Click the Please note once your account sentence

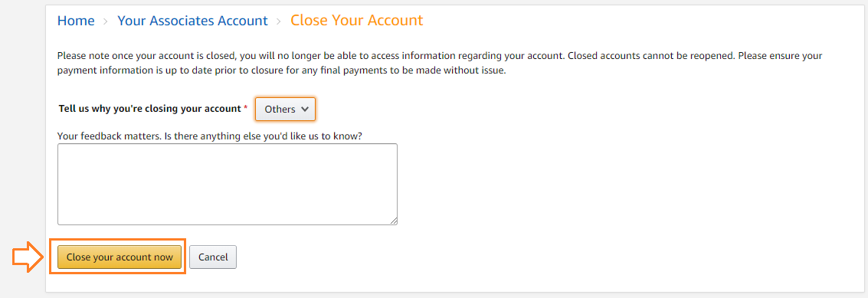pyautogui.click(x=312, y=56)
